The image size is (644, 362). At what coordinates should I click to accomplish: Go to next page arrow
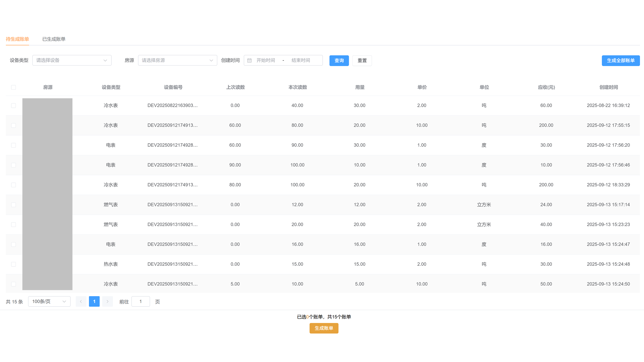point(107,301)
